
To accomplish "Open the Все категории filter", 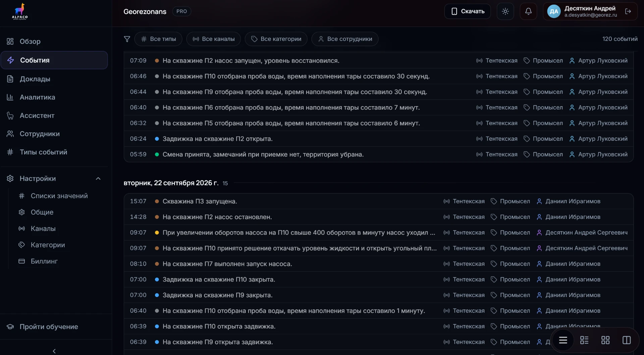I will pos(276,39).
